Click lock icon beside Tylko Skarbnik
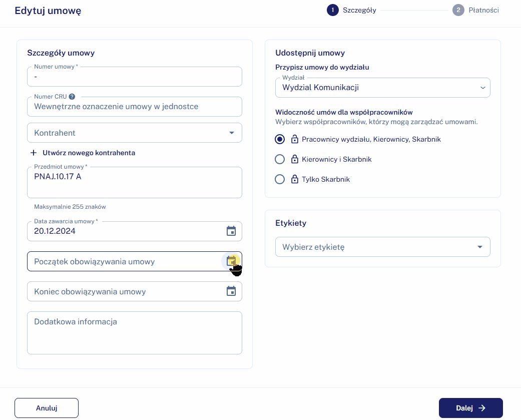521x420 pixels. click(x=295, y=179)
